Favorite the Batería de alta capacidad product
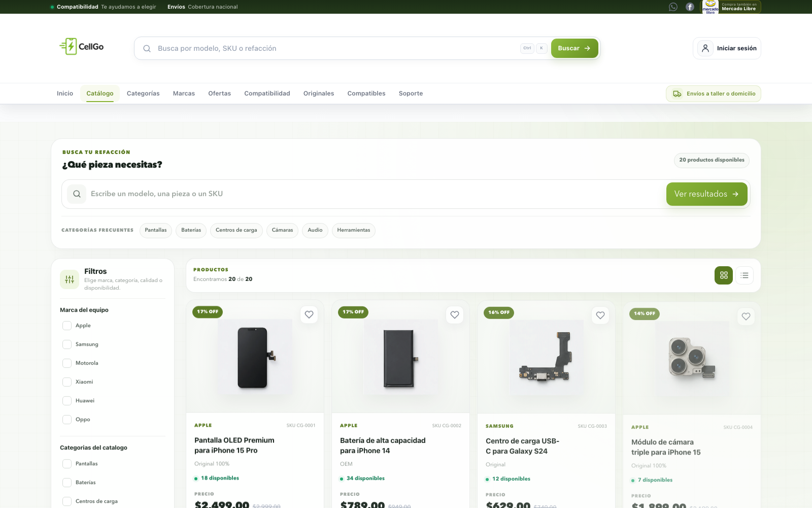The height and width of the screenshot is (508, 812). click(455, 315)
